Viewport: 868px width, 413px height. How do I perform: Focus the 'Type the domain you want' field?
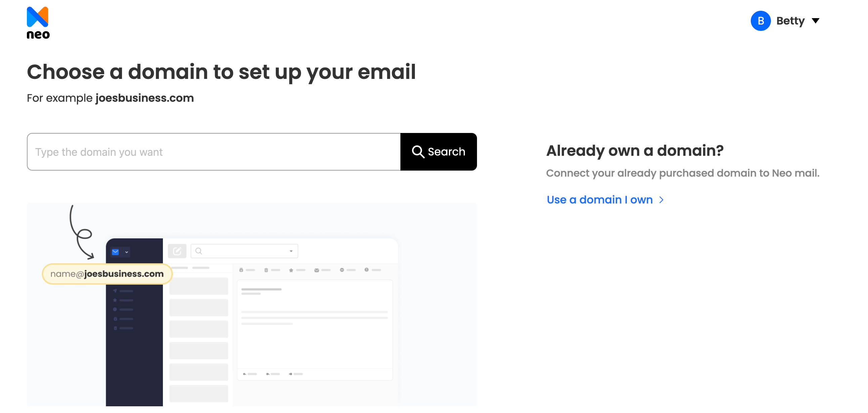tap(214, 152)
